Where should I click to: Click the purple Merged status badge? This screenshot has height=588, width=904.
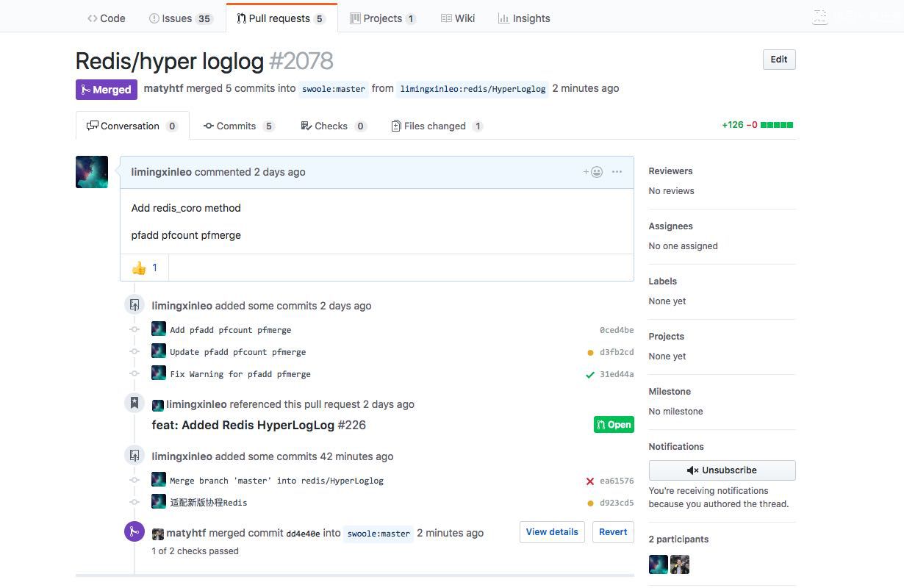click(106, 90)
